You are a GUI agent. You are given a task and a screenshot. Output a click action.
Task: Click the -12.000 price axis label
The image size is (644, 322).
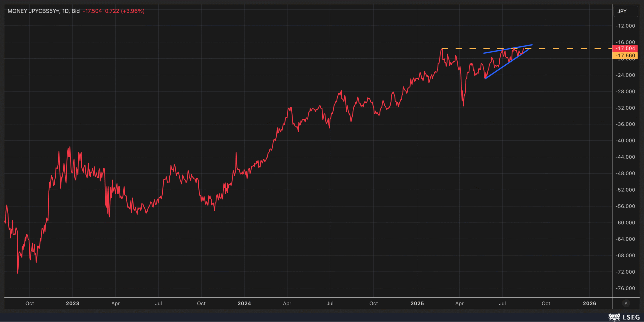click(x=625, y=26)
